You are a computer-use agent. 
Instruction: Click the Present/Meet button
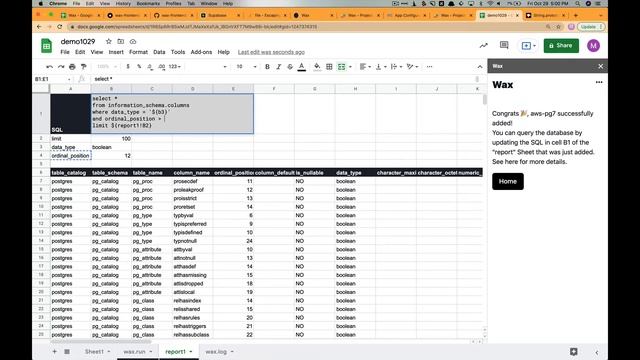[529, 46]
